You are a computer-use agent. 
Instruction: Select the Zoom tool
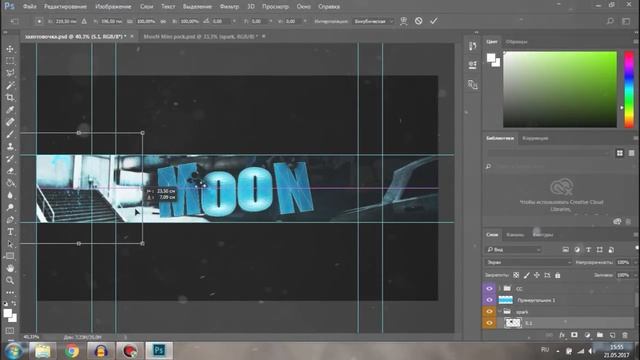click(x=10, y=280)
